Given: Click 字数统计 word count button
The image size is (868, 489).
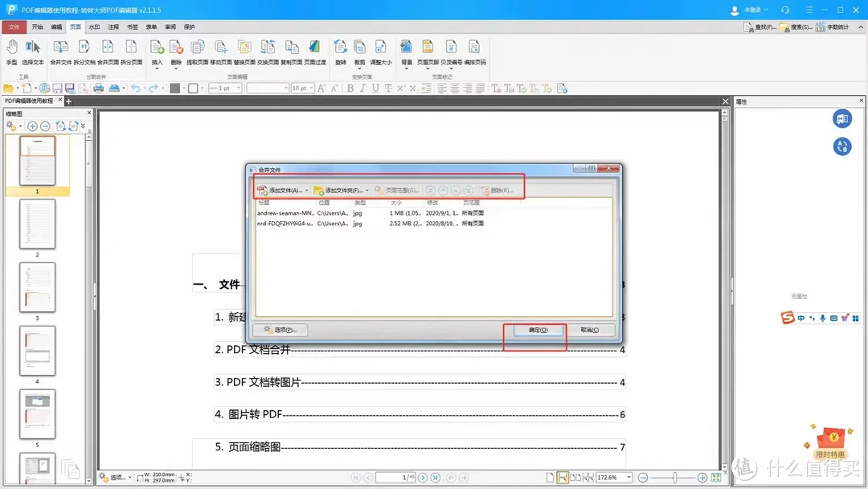Looking at the screenshot, I should [x=832, y=27].
